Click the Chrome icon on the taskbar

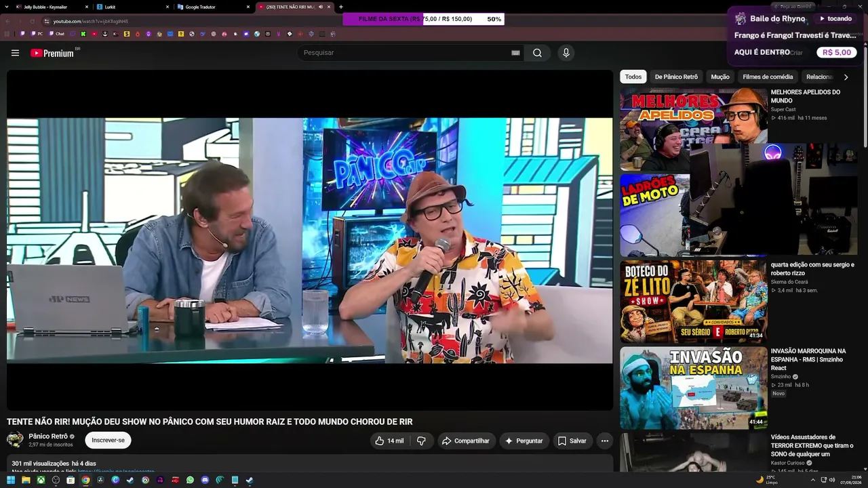click(85, 480)
